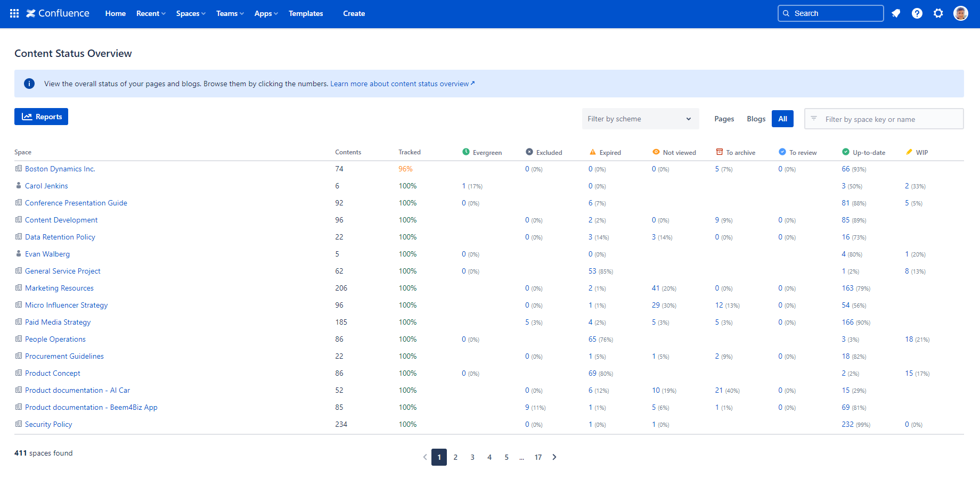Image resolution: width=980 pixels, height=479 pixels.
Task: Click the announcements megaphone icon
Action: coord(896,13)
